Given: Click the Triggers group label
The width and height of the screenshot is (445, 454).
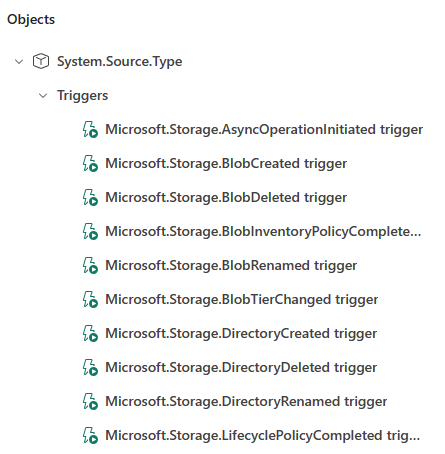Looking at the screenshot, I should click(83, 96).
